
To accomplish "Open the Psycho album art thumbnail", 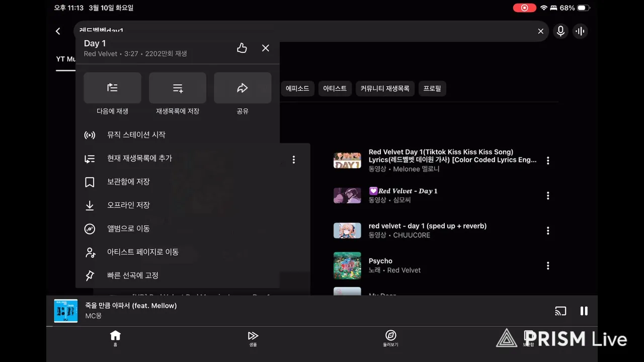I will tap(347, 265).
